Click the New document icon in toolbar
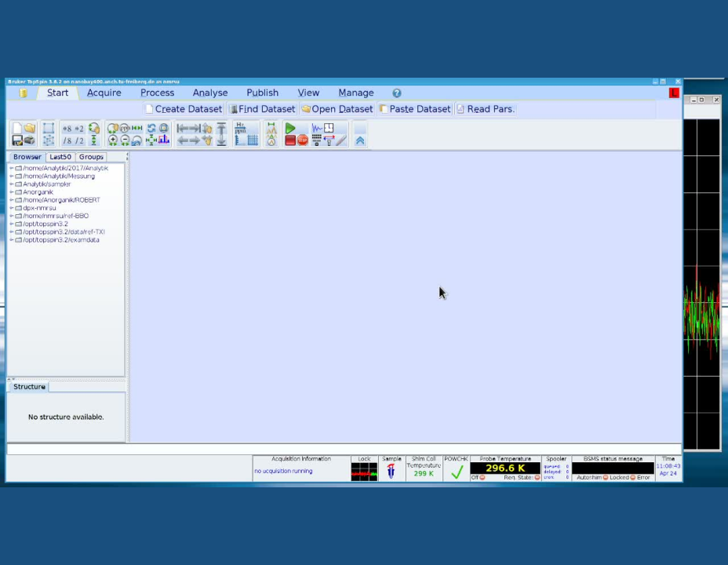Viewport: 728px width, 565px height. click(x=17, y=128)
